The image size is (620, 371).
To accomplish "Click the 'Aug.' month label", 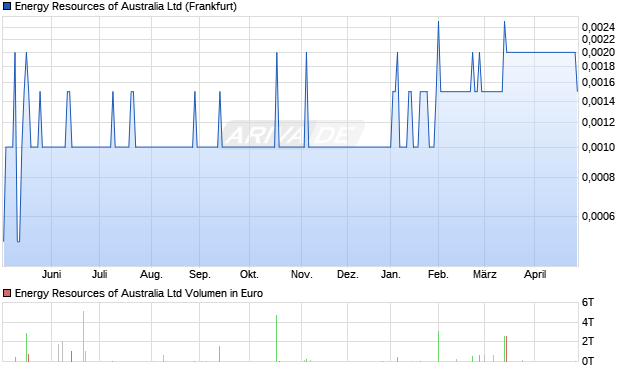I will 151,274.
